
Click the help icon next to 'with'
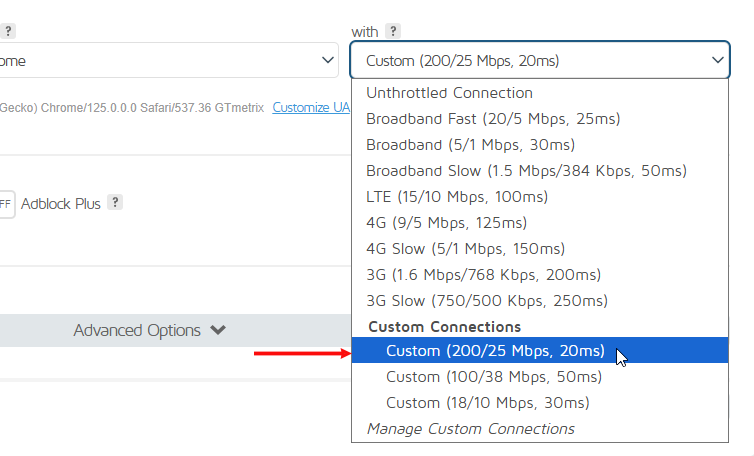pyautogui.click(x=394, y=31)
